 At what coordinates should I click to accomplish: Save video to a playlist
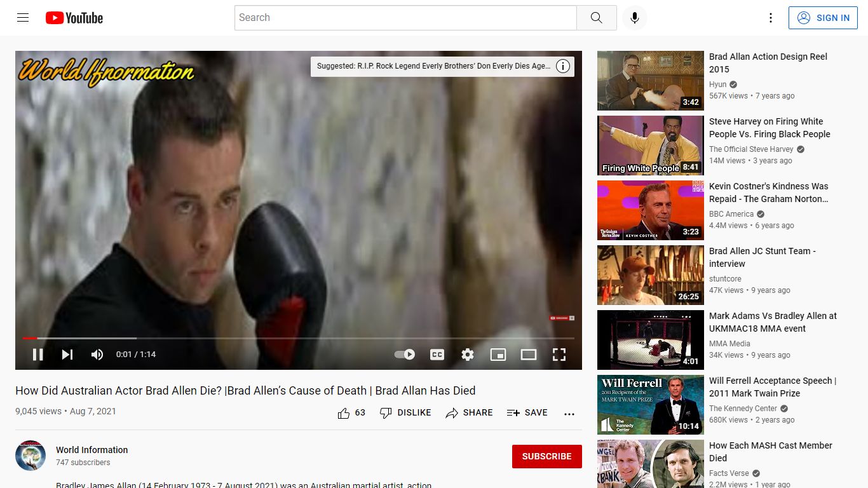[x=527, y=413]
